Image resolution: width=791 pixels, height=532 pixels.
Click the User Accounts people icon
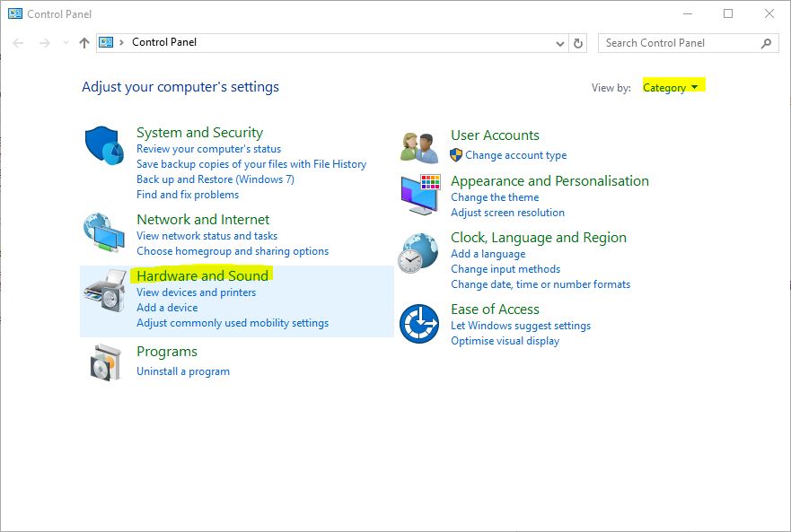[x=419, y=148]
